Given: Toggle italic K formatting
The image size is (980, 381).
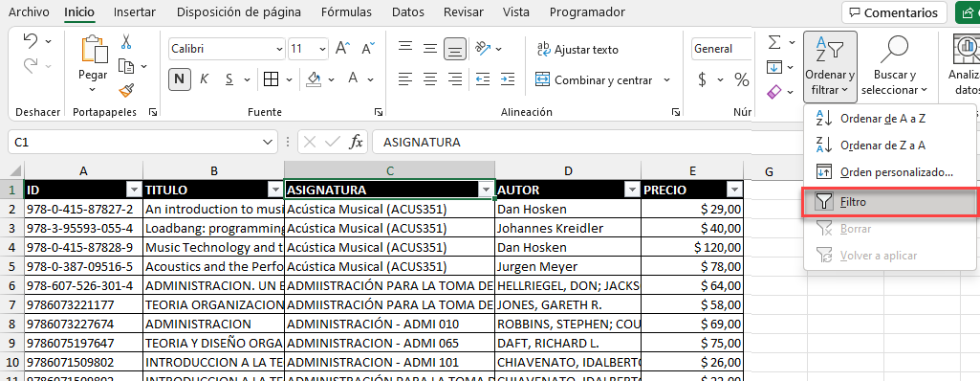Looking at the screenshot, I should pos(204,78).
